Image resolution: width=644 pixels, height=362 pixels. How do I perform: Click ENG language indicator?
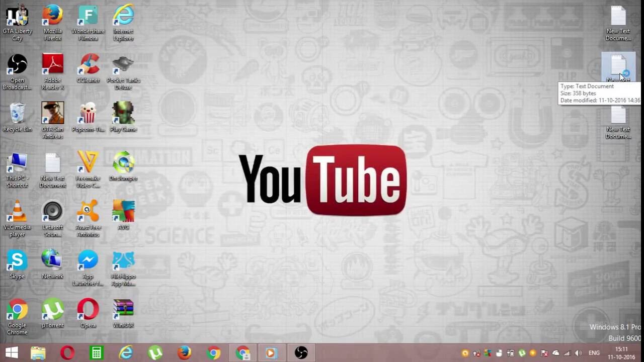[x=594, y=353]
